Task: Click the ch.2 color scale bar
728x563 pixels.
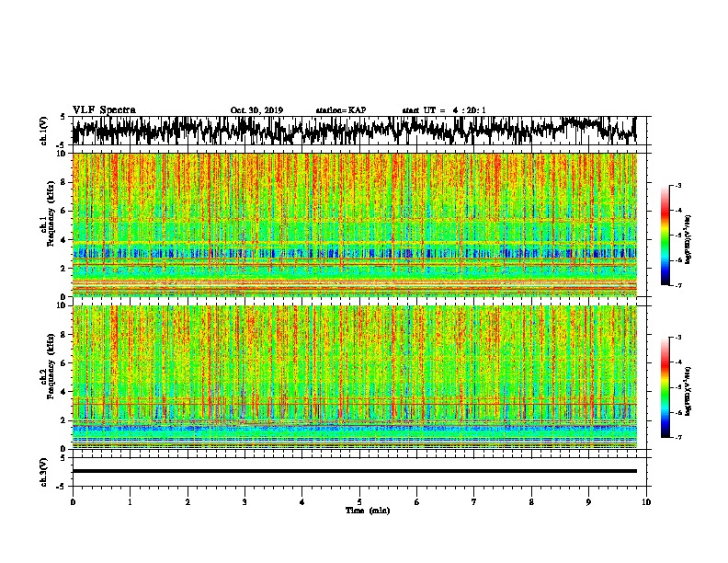Action: 665,387
